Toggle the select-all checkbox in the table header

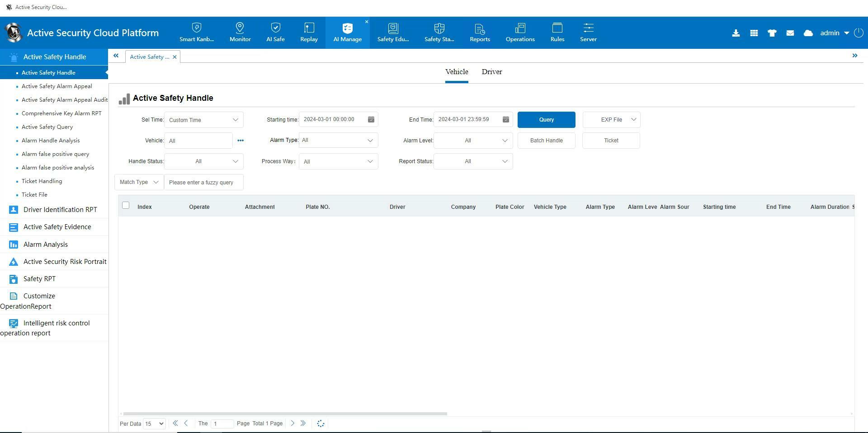[126, 206]
